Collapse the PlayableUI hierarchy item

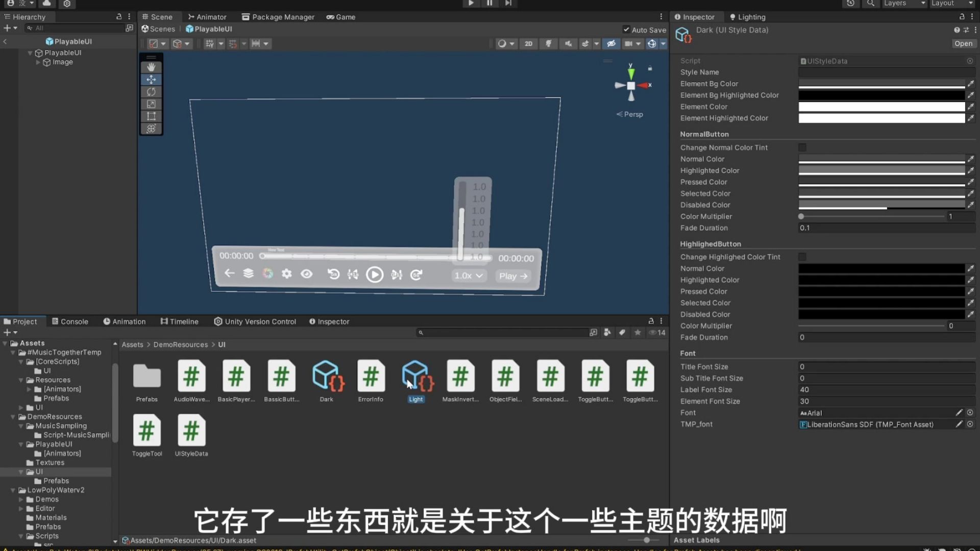[30, 53]
